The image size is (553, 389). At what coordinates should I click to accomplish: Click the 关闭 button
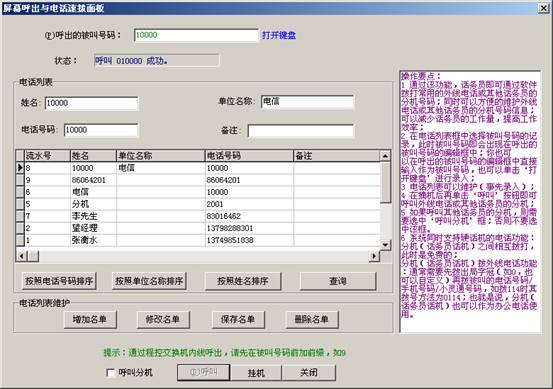[x=309, y=373]
